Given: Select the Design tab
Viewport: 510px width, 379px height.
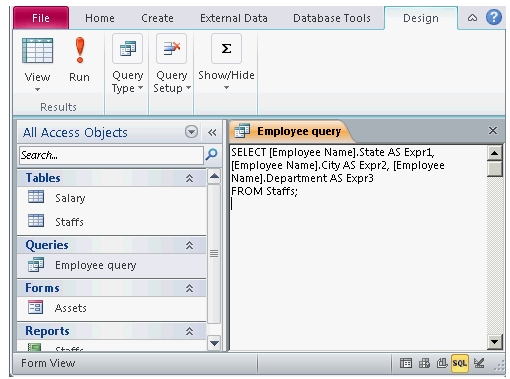Looking at the screenshot, I should (421, 18).
